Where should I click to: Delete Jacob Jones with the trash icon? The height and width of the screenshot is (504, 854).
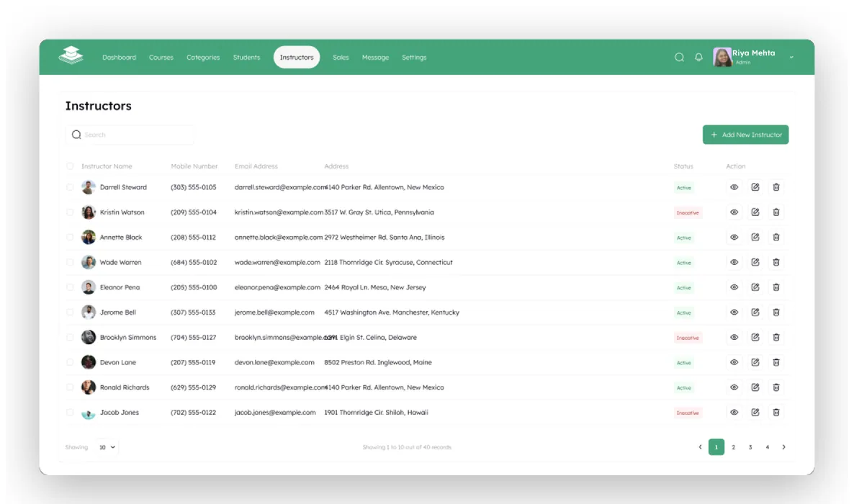click(x=776, y=413)
